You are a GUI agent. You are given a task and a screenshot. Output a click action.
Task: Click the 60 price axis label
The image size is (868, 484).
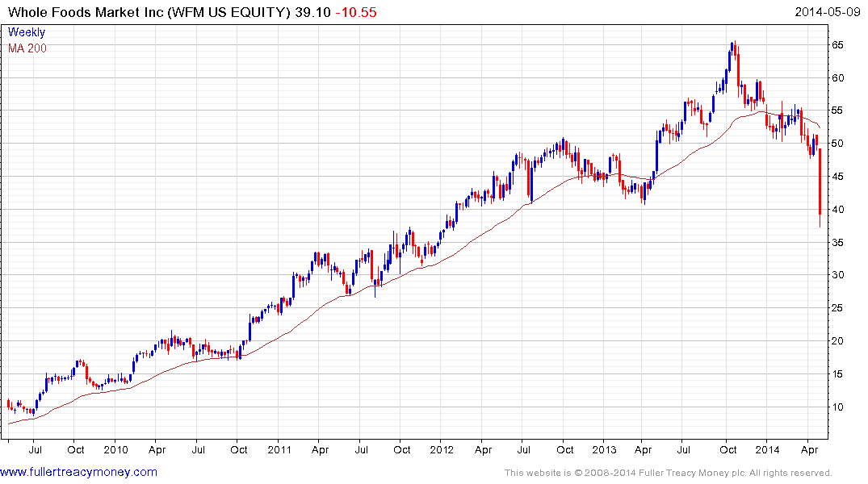(837, 78)
